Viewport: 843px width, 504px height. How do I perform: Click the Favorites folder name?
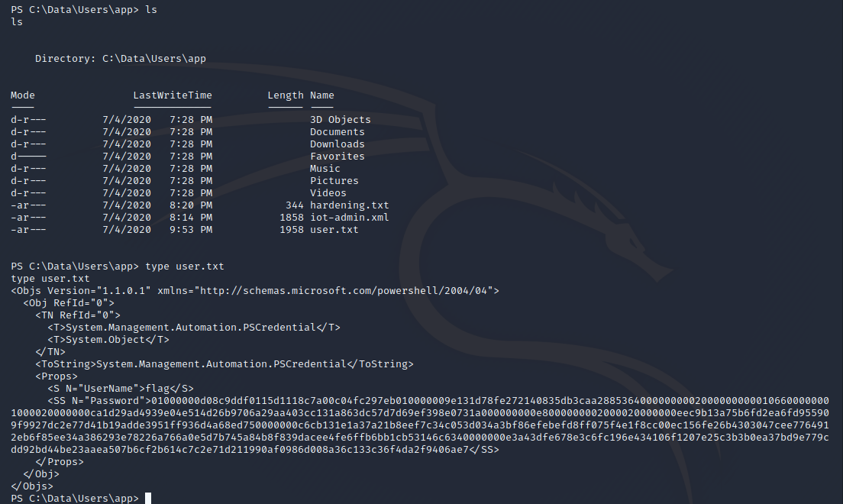coord(337,157)
